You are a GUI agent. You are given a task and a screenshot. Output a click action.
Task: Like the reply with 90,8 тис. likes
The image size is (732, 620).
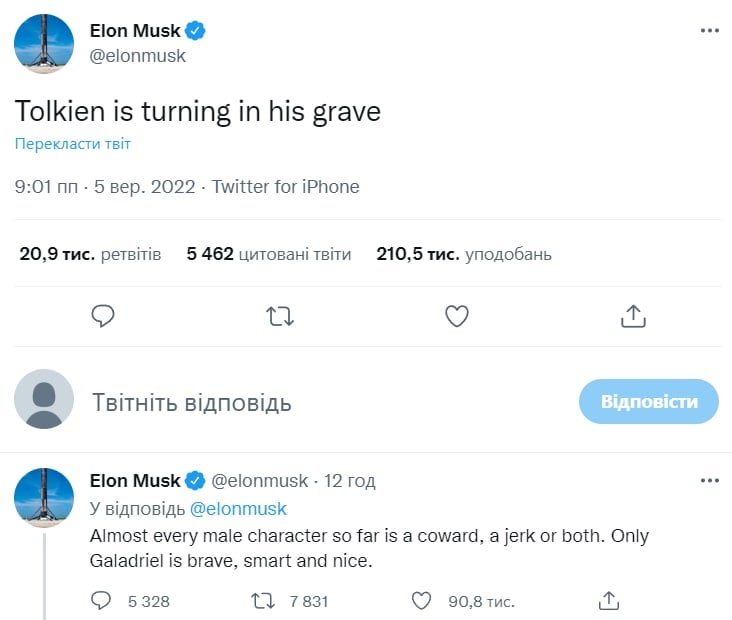[x=422, y=600]
